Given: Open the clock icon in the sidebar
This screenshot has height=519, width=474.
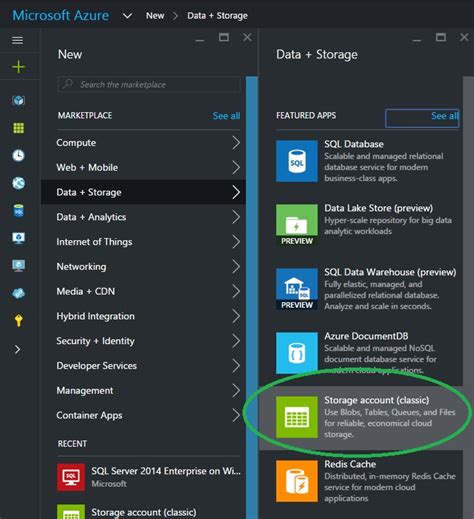Looking at the screenshot, I should [18, 155].
